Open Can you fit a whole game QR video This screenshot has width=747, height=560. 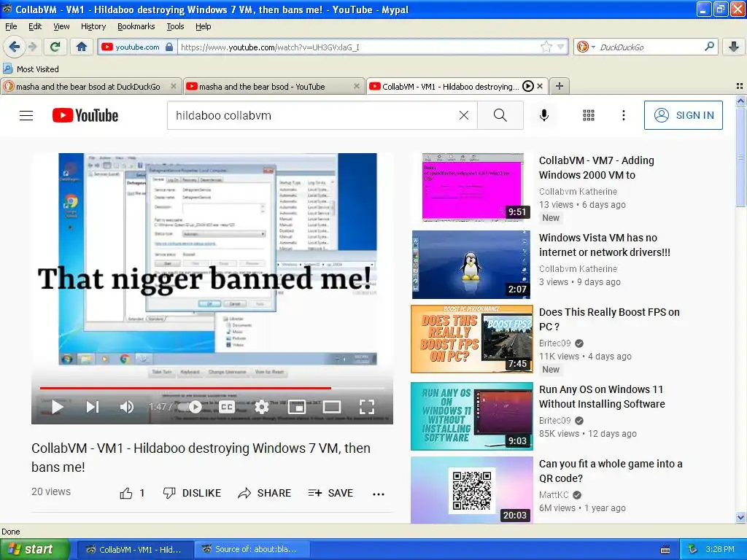tap(611, 471)
